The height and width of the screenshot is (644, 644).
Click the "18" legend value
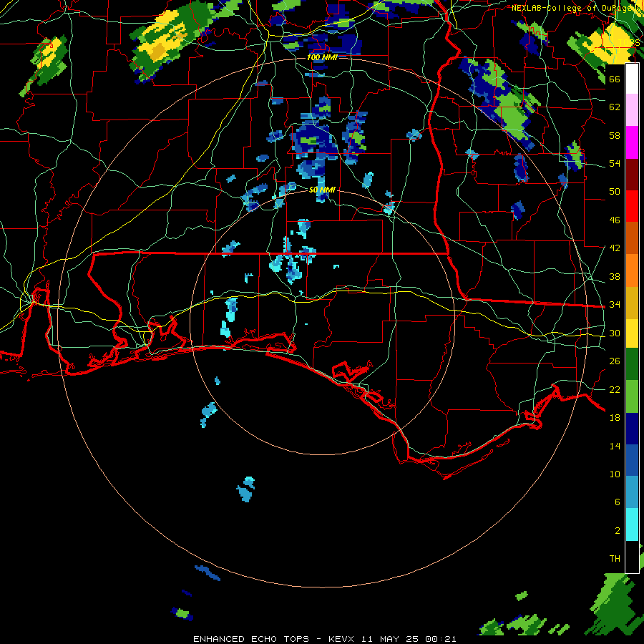615,418
